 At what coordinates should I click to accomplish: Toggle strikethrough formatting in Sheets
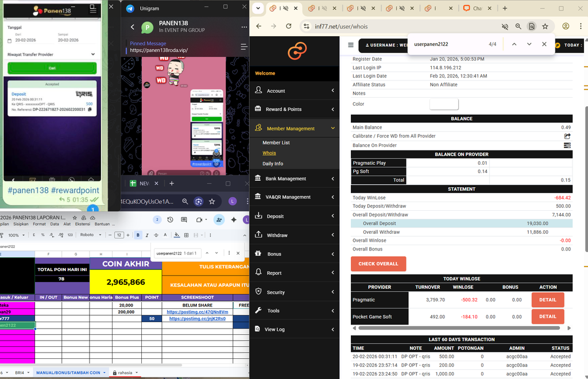[x=156, y=235]
